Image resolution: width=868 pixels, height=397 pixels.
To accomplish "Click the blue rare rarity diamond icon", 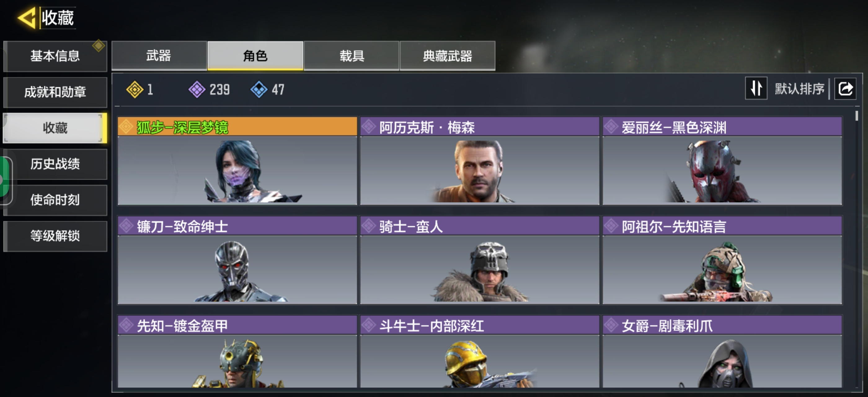I will (x=259, y=90).
